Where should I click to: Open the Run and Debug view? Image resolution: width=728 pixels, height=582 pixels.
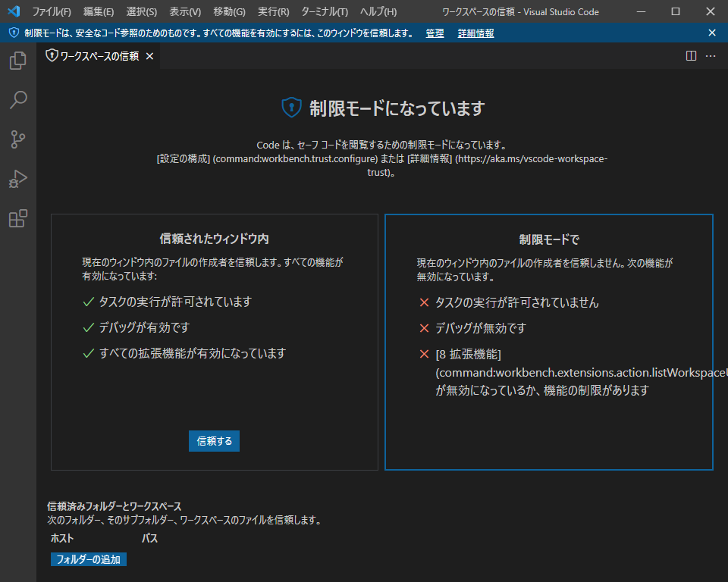pos(18,179)
